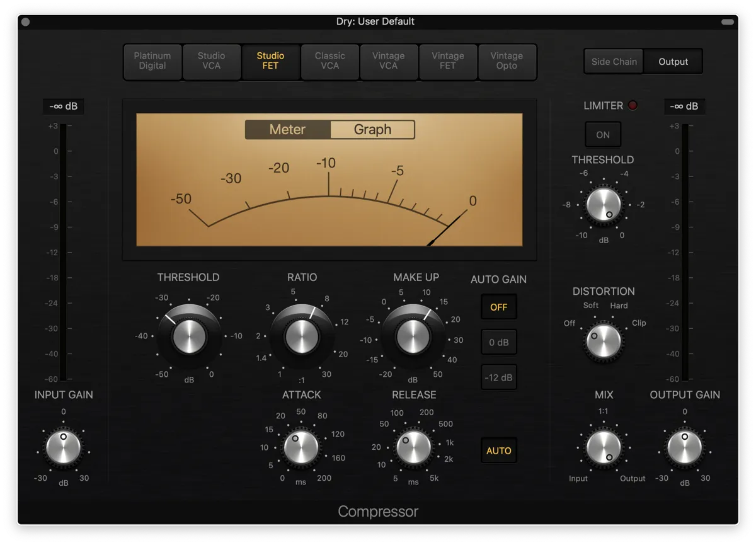Open the Side Chain view
This screenshot has width=756, height=545.
[x=614, y=62]
